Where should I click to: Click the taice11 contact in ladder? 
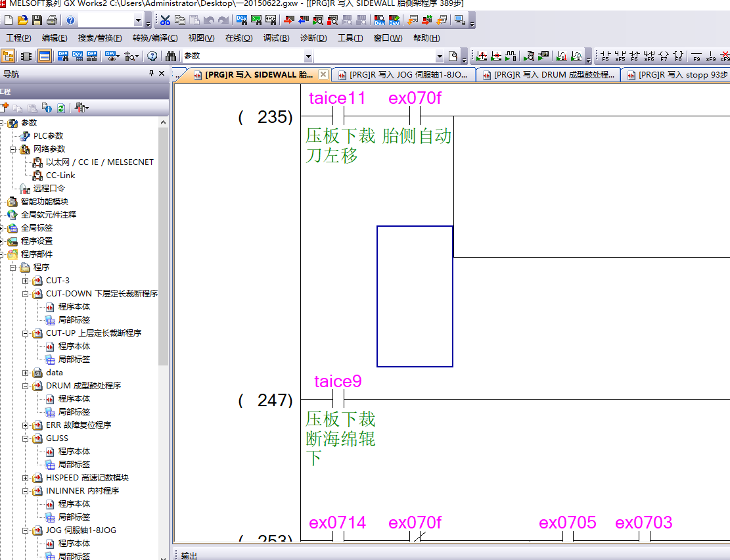(x=338, y=116)
